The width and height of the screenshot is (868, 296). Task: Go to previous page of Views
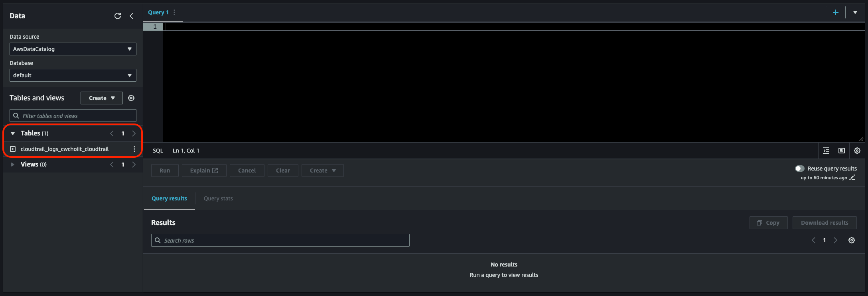[112, 165]
